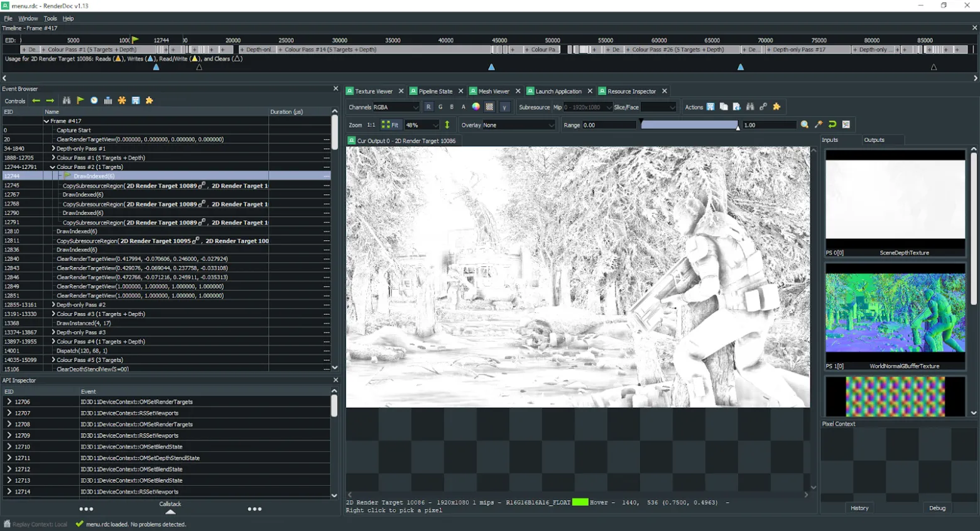This screenshot has height=531, width=980.
Task: Toggle the Fit zoom button
Action: click(390, 124)
